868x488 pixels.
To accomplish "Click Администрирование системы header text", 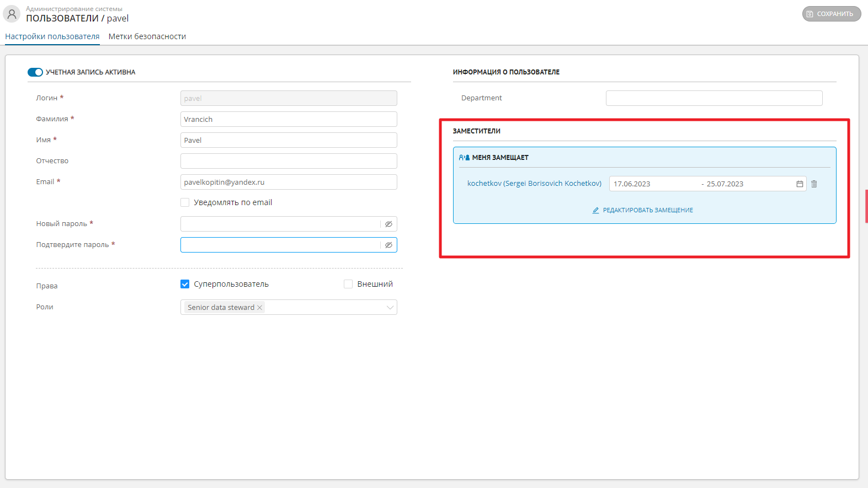I will coord(74,9).
